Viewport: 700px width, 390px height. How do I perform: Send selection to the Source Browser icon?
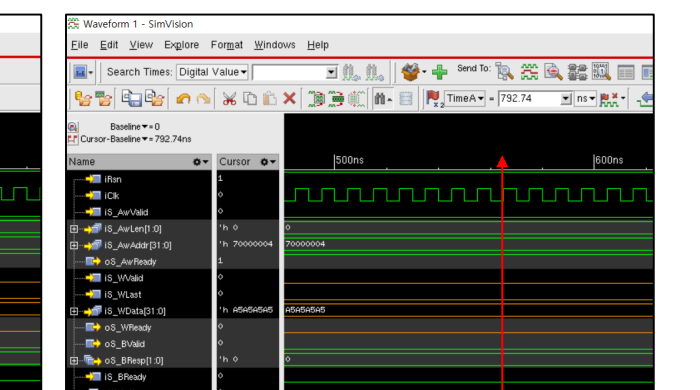coord(553,72)
